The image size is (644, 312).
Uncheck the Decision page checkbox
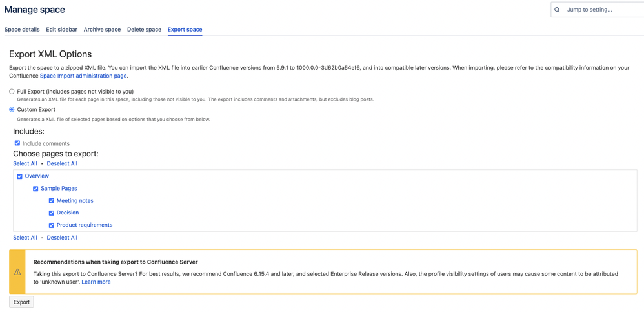[x=52, y=213]
